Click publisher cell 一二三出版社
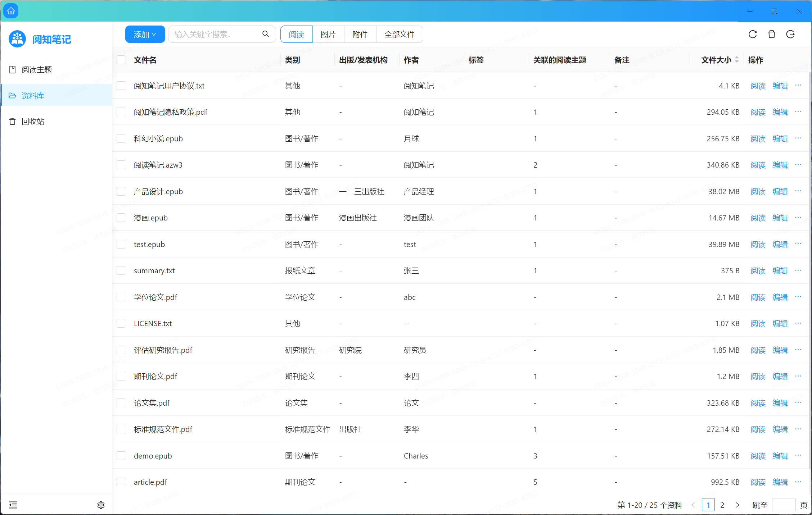This screenshot has width=812, height=515. click(x=361, y=191)
